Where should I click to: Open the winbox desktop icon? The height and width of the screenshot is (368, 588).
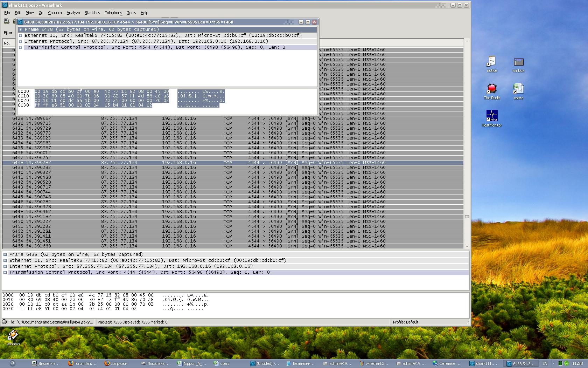click(518, 63)
